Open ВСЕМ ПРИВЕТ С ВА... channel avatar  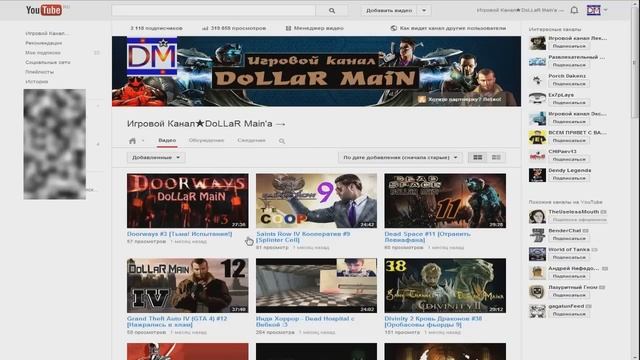[x=537, y=137]
